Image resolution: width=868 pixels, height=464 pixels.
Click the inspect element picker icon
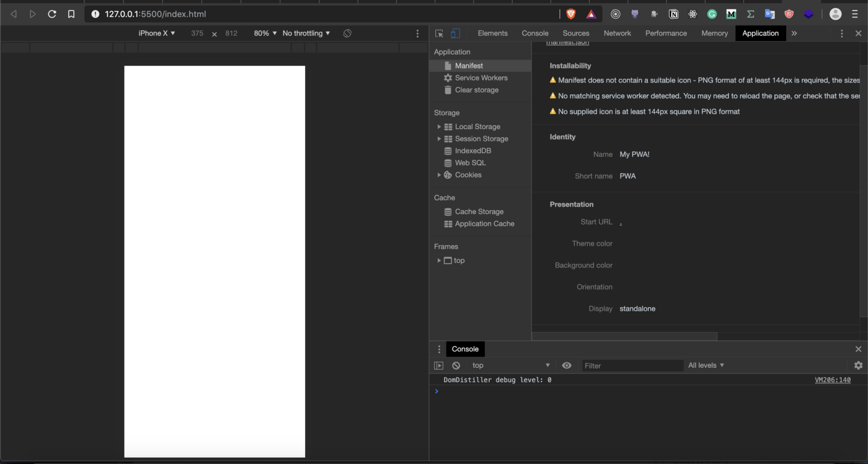[x=439, y=33]
